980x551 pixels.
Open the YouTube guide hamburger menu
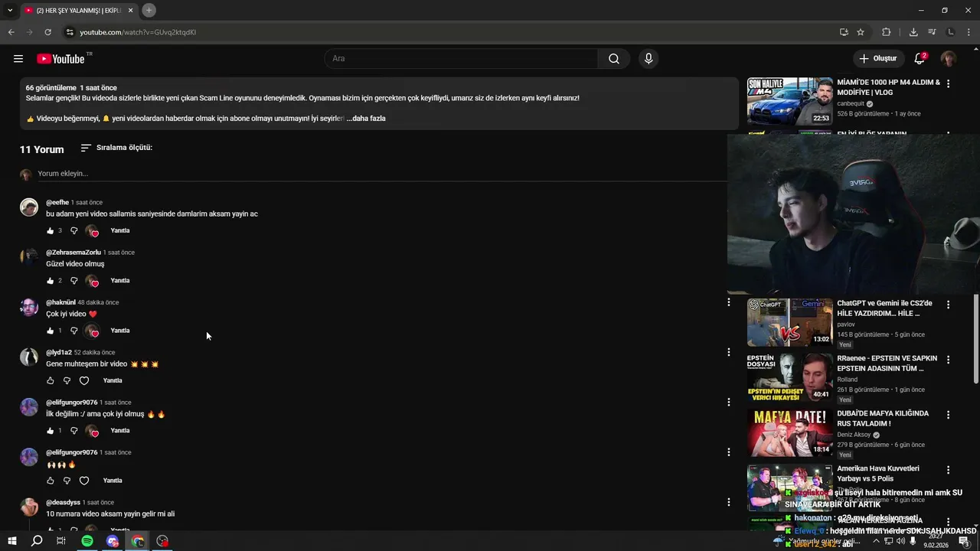point(18,59)
